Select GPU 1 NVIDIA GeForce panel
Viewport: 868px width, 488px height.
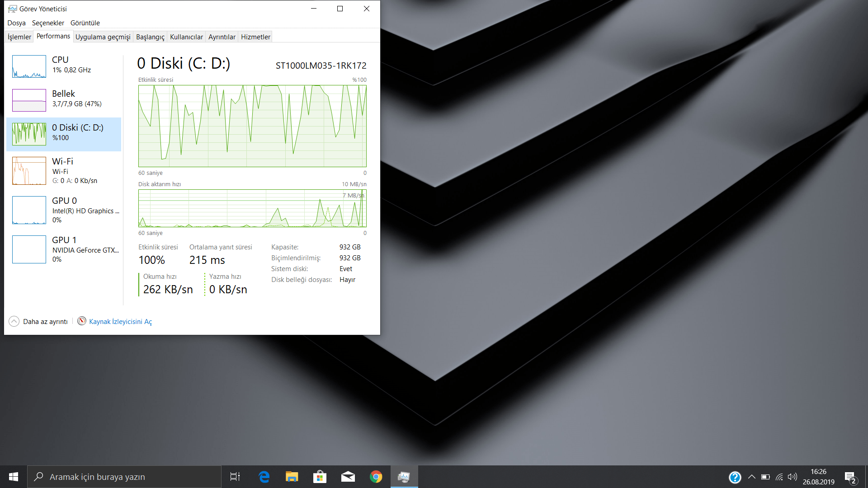click(x=63, y=249)
